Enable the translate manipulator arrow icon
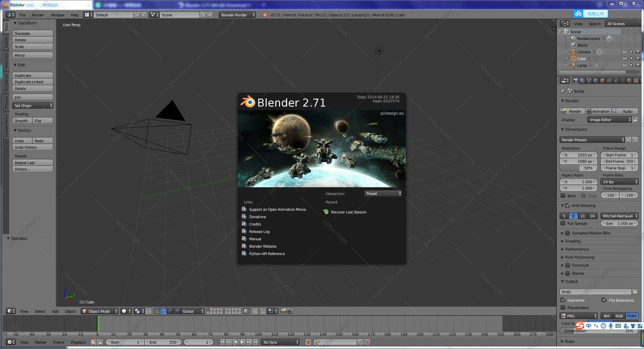Image resolution: width=644 pixels, height=349 pixels. 163,311
